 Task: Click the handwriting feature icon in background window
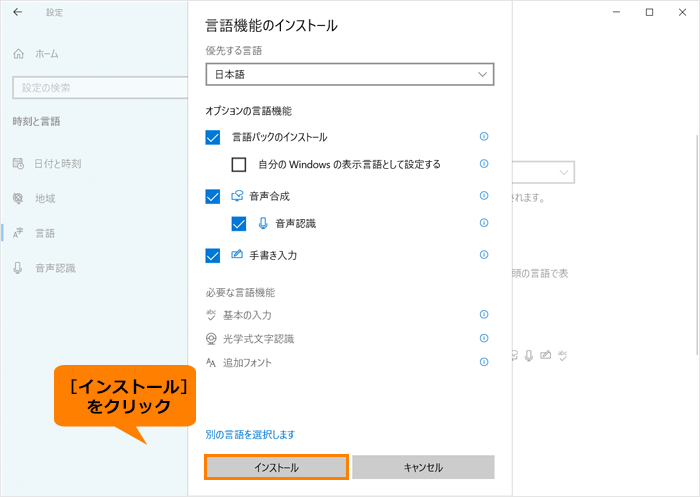tap(546, 355)
